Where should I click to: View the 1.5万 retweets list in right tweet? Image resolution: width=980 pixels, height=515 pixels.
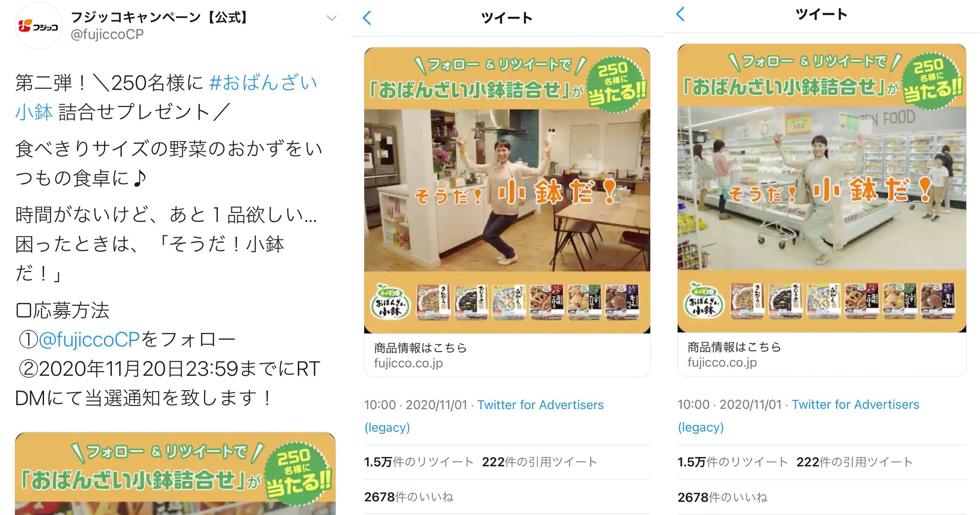click(x=733, y=462)
